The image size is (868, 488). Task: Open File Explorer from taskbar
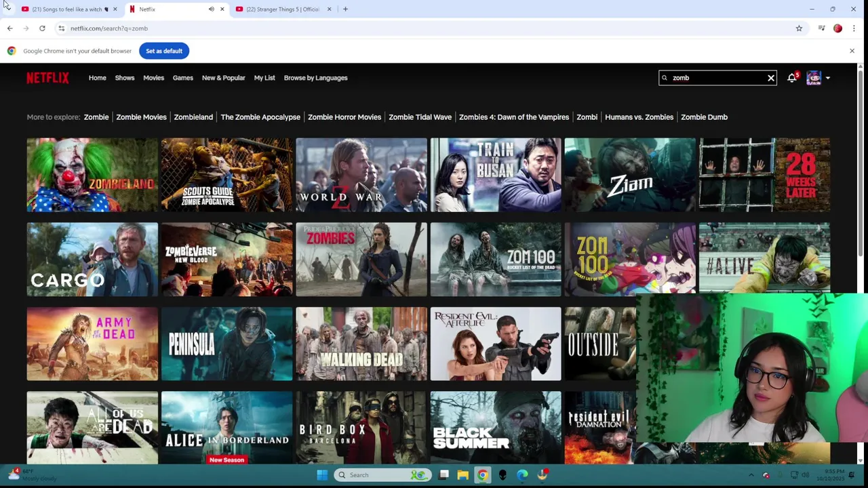(x=462, y=475)
